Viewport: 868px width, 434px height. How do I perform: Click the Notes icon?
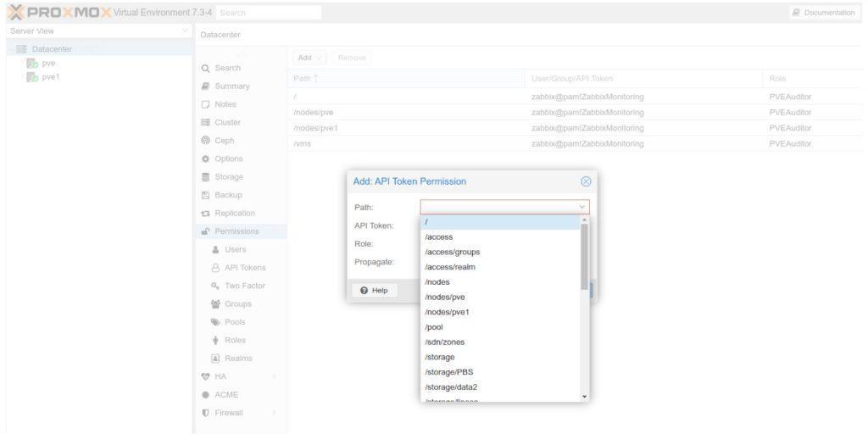[205, 104]
